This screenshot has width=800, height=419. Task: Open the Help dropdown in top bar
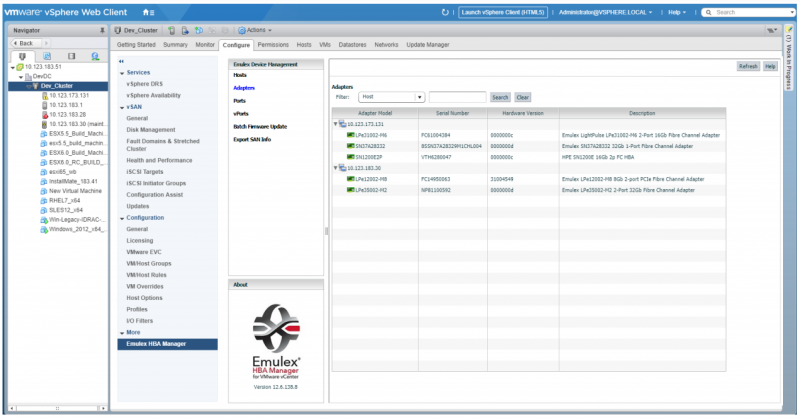pos(677,12)
